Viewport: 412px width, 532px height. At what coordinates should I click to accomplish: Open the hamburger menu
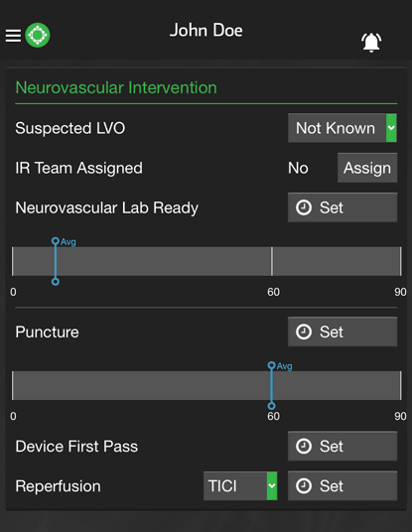[x=13, y=36]
